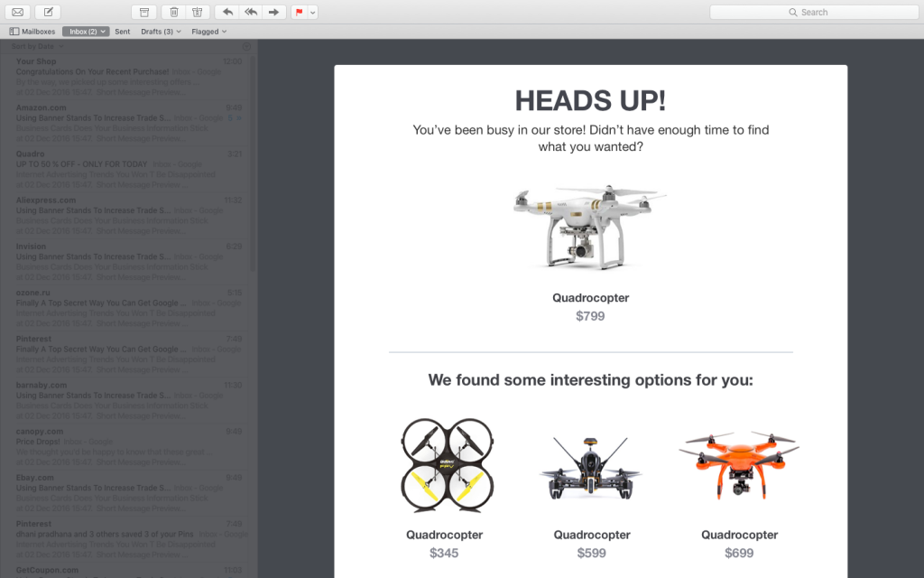Viewport: 924px width, 578px height.
Task: Click the $345 price text
Action: tap(444, 554)
